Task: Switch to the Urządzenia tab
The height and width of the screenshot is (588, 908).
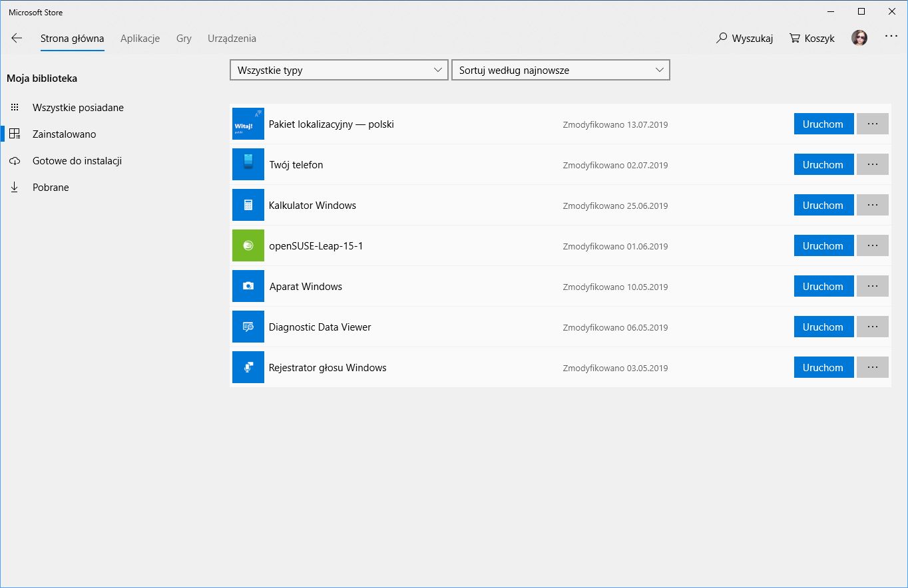Action: tap(232, 39)
